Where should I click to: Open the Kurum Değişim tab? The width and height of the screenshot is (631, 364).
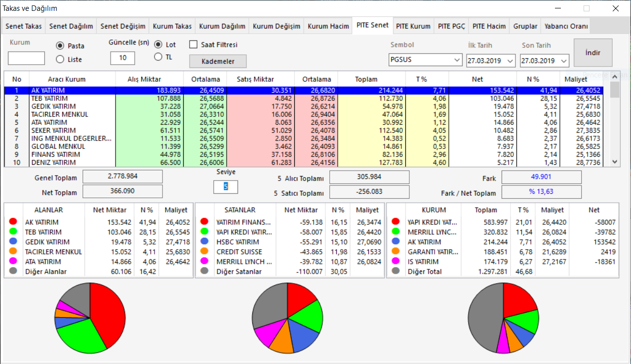pos(276,26)
